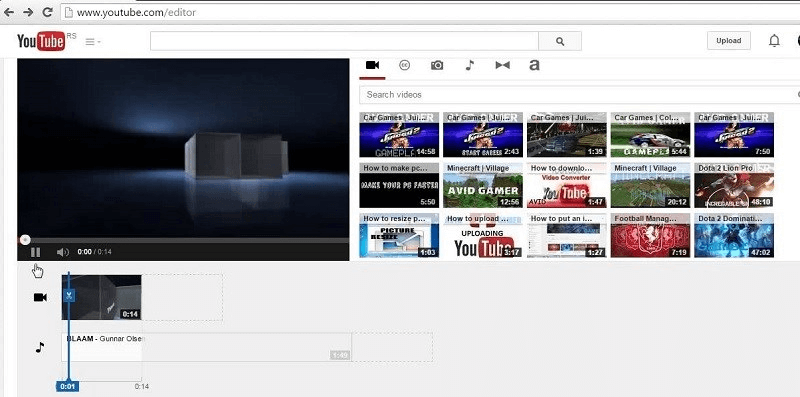Select the Car Games 1:39 thumbnail
Image resolution: width=800 pixels, height=397 pixels.
(566, 135)
